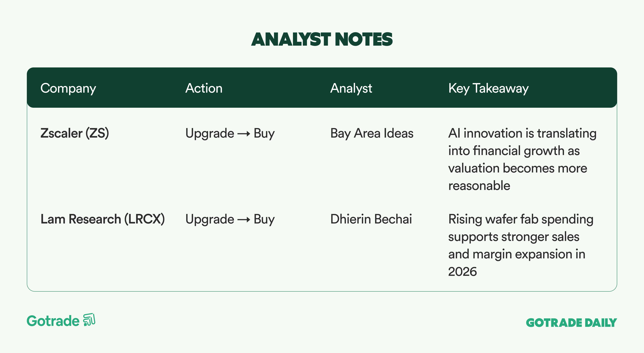Click the Bay Area Ideas analyst name
Viewport: 644px width, 353px height.
372,133
